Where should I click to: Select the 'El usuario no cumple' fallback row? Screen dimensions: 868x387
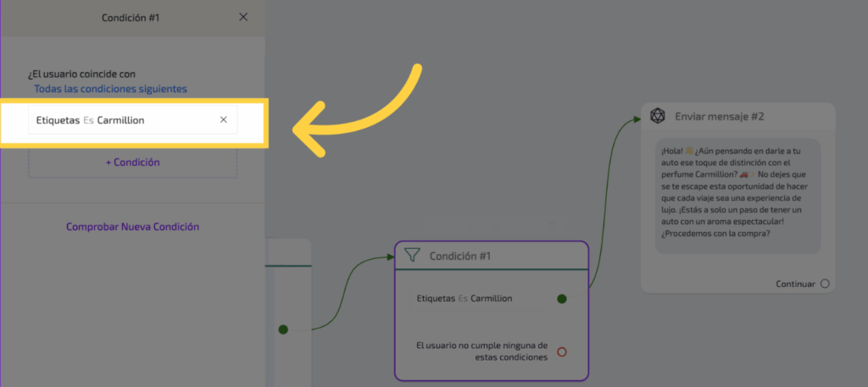481,351
